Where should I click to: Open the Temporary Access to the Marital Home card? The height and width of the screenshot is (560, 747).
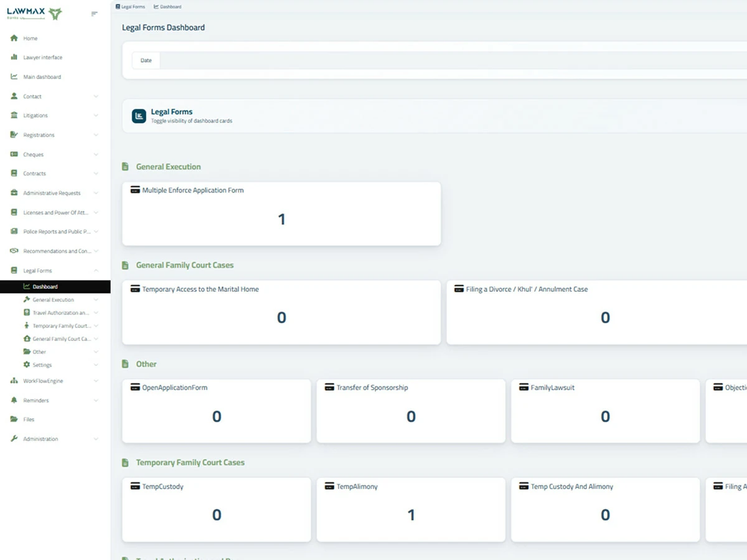point(281,312)
